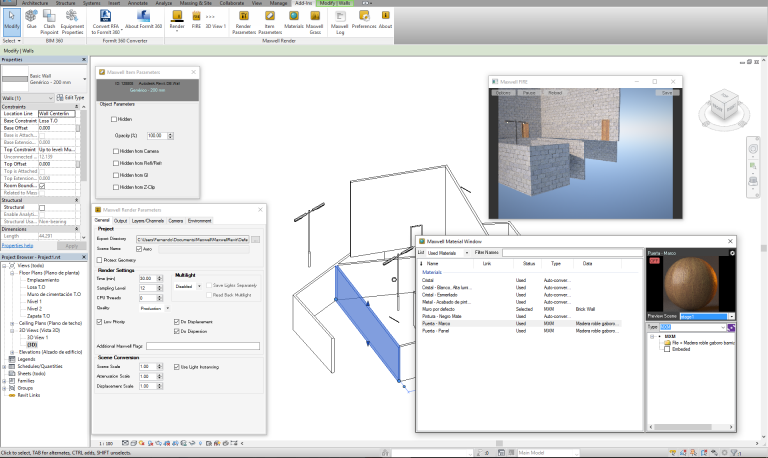Viewport: 768px width, 458px height.
Task: Launch the Maxwell FIRE icon in ribbon
Action: click(x=196, y=20)
